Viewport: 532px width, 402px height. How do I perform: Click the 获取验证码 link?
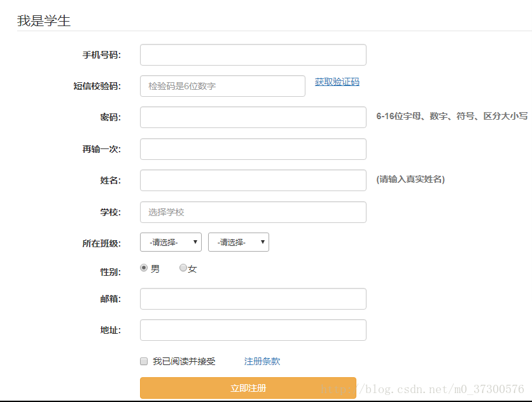pos(336,83)
